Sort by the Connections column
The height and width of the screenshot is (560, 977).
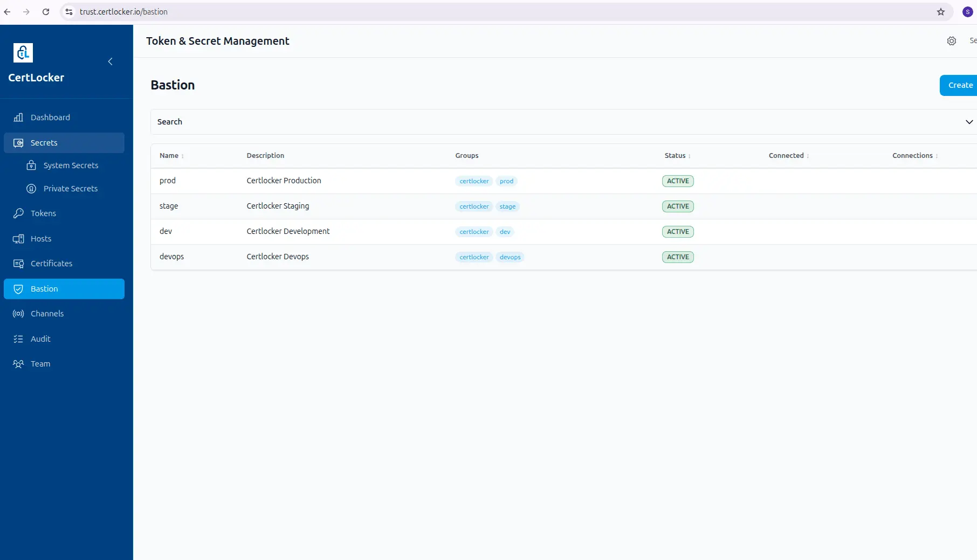[x=915, y=156]
